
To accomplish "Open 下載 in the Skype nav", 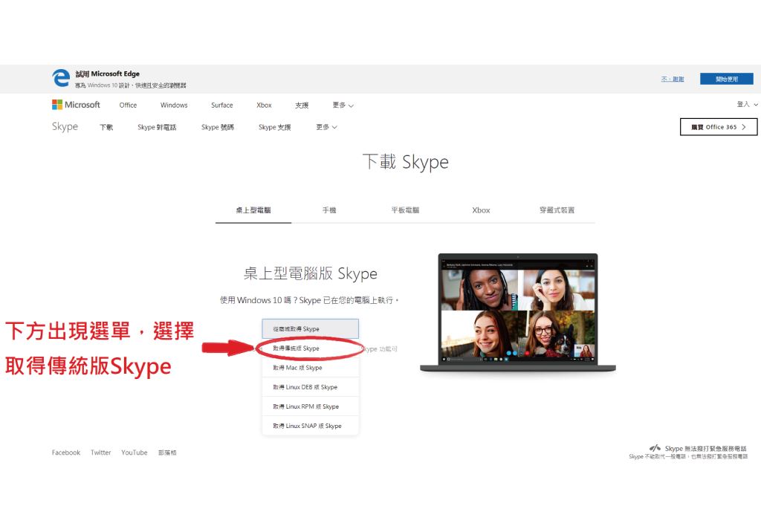I will coord(106,127).
